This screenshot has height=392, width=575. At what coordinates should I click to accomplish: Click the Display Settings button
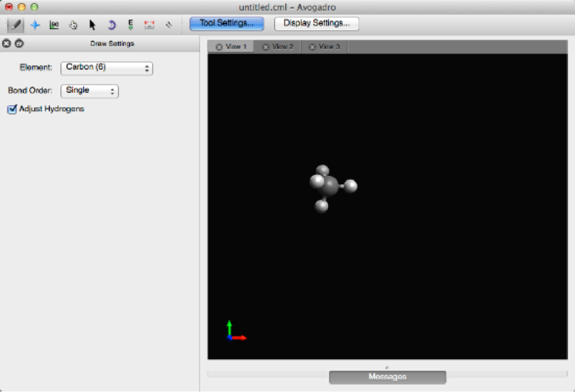pyautogui.click(x=317, y=23)
